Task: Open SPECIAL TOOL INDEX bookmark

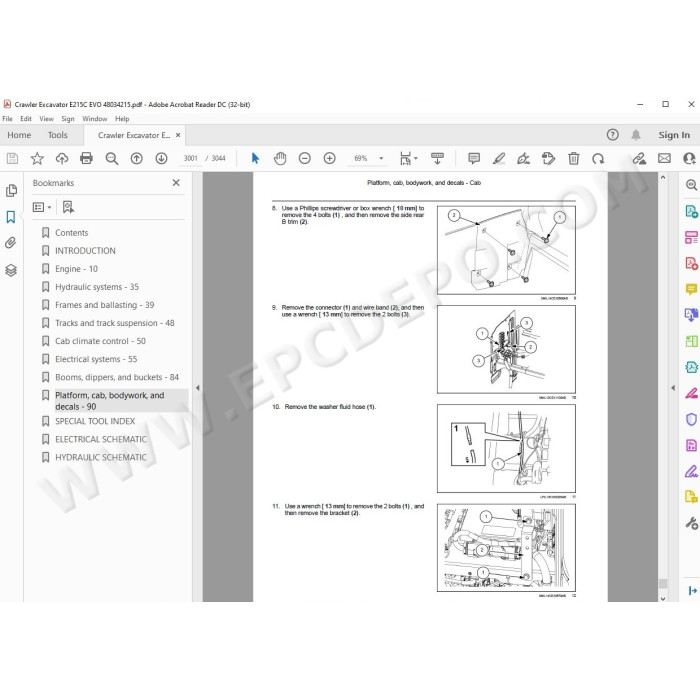Action: [x=95, y=421]
